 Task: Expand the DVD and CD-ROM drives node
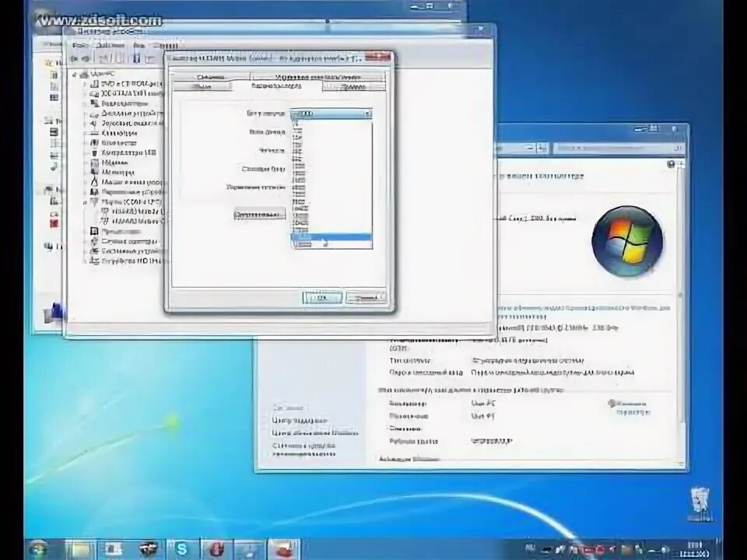point(86,83)
